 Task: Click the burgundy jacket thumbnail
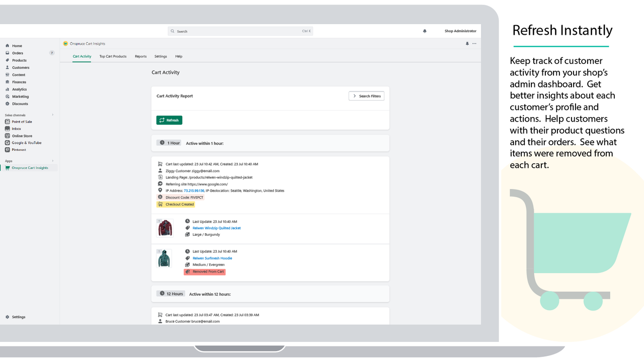point(165,228)
